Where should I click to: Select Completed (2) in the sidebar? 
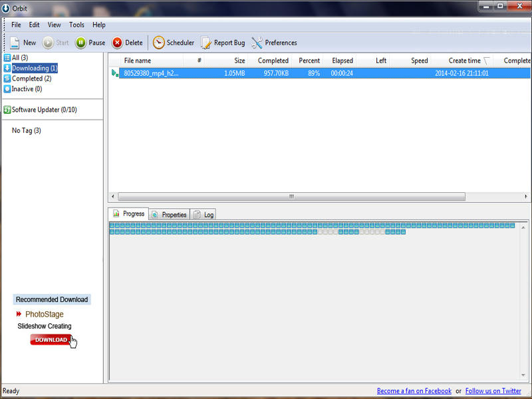[31, 78]
